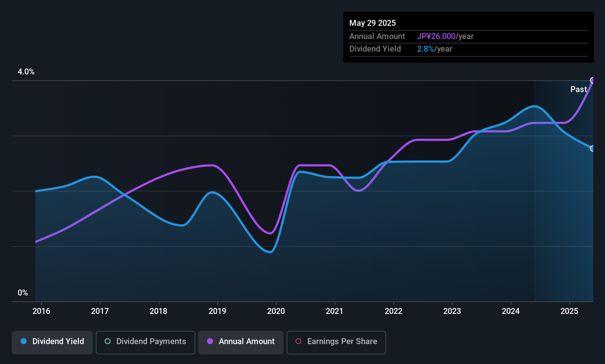
Task: Select the 2022 axis year label
Action: click(x=394, y=311)
